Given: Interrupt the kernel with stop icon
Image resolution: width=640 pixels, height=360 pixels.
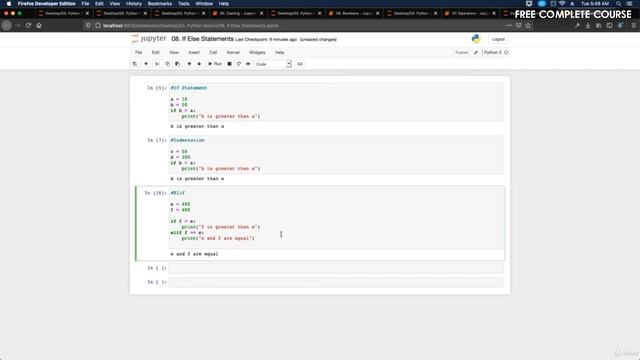Looking at the screenshot, I should pos(229,64).
